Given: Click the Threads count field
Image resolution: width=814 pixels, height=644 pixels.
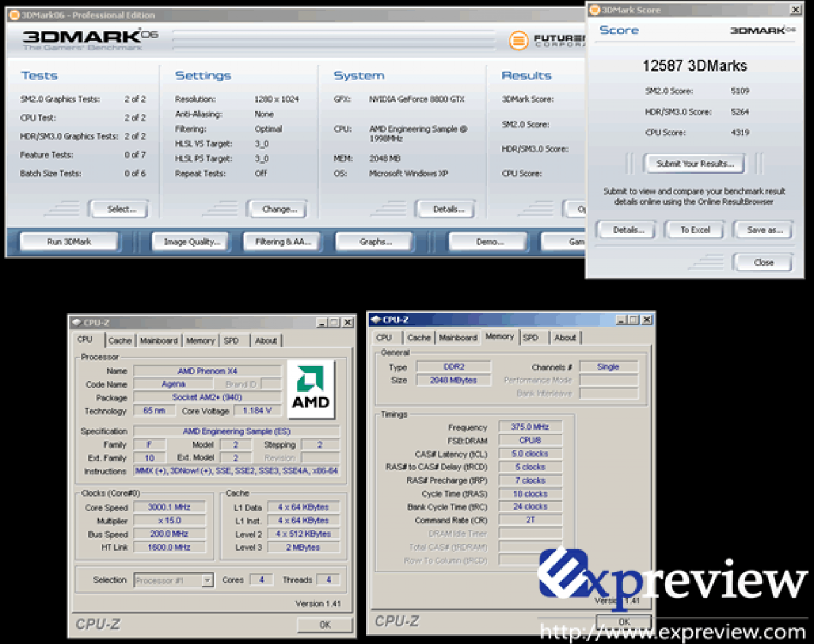Looking at the screenshot, I should pos(328,580).
